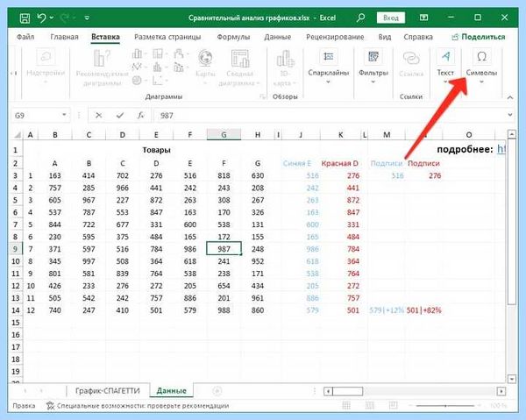Open Insert Function fx button

[141, 116]
